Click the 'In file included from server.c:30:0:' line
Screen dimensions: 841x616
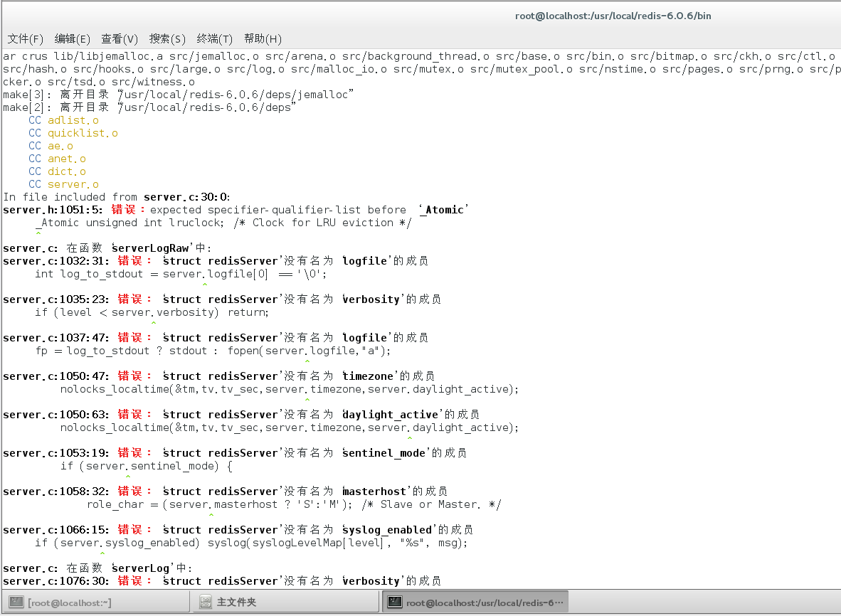click(117, 197)
